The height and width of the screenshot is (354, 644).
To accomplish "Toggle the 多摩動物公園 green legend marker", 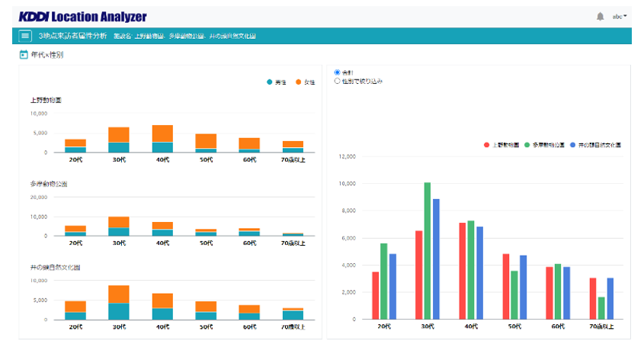I will [x=527, y=144].
